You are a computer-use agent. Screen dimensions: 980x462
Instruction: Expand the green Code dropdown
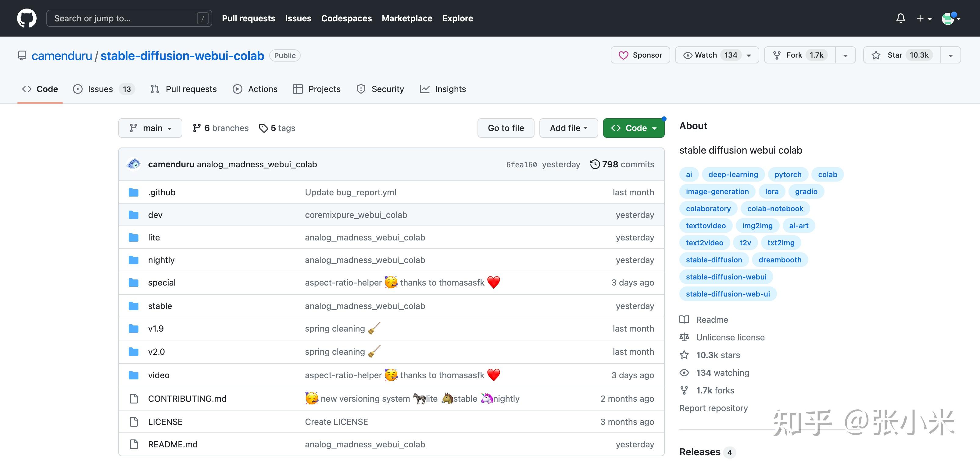click(x=633, y=128)
